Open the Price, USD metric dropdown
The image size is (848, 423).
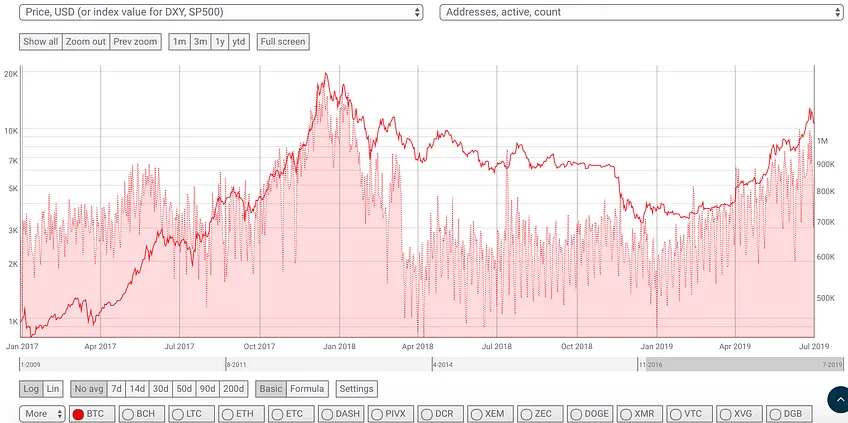221,12
